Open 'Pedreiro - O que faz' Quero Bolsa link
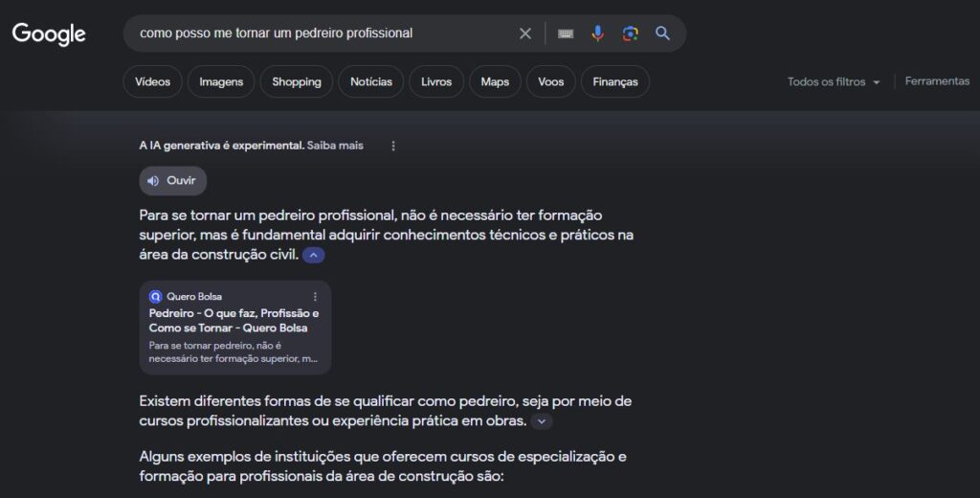This screenshot has height=498, width=980. 234,320
